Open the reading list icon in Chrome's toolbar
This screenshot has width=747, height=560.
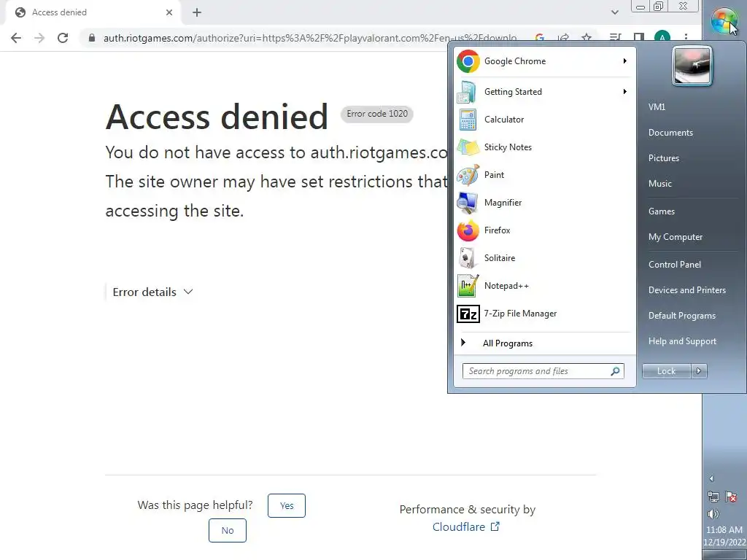[x=615, y=38]
